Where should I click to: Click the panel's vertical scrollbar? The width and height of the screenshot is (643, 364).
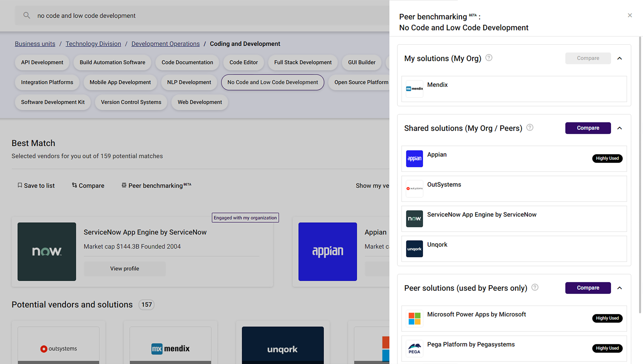coord(640,175)
